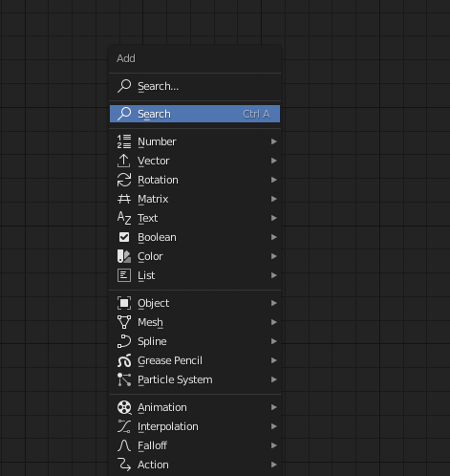Expand the Animation submenu arrow
This screenshot has height=476, width=450.
click(273, 407)
